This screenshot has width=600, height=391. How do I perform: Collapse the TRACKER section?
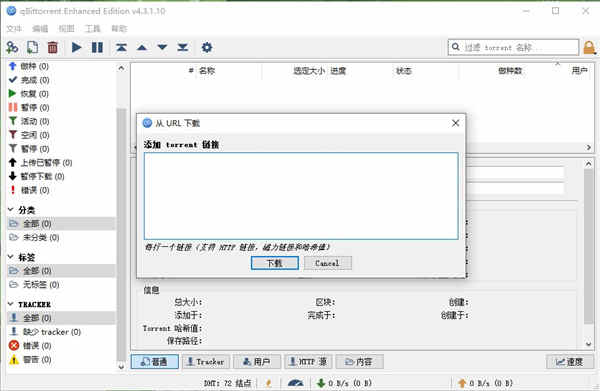point(11,304)
